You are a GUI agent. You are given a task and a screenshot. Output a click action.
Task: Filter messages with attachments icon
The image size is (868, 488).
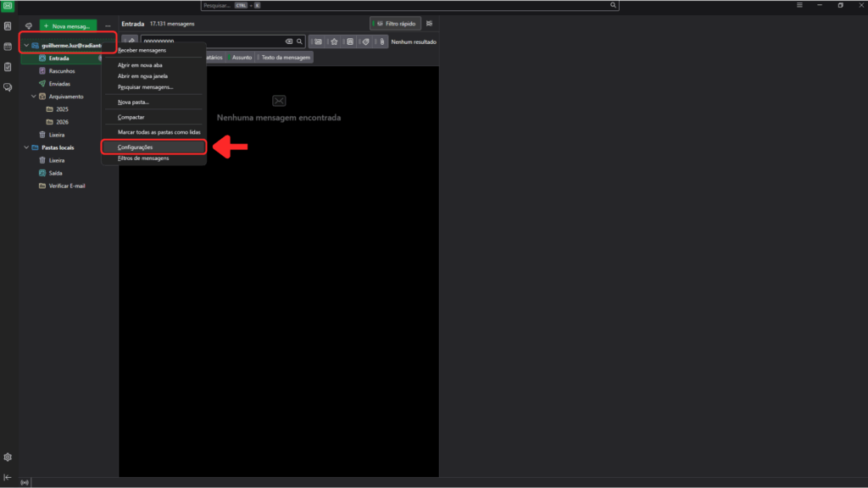382,42
